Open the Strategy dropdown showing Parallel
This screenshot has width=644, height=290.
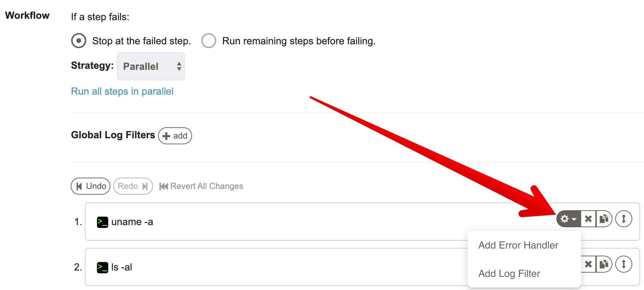click(x=151, y=66)
